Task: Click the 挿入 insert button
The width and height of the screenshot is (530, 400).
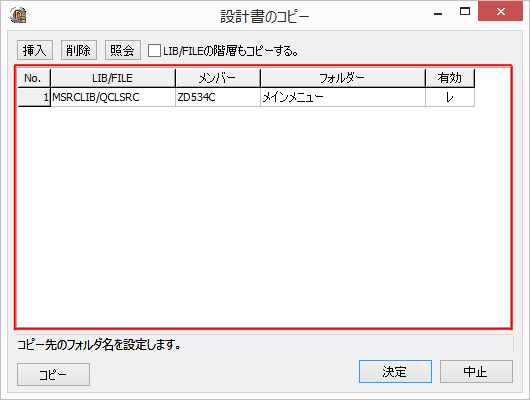Action: pos(35,50)
